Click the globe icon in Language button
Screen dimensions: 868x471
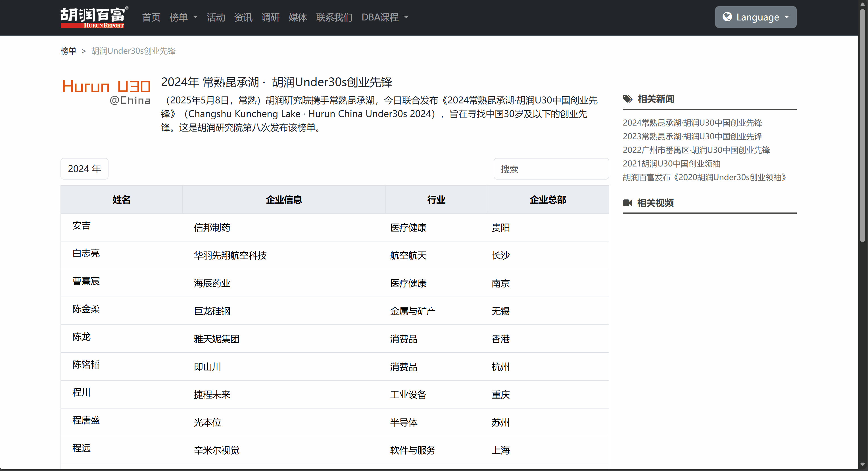coord(727,17)
